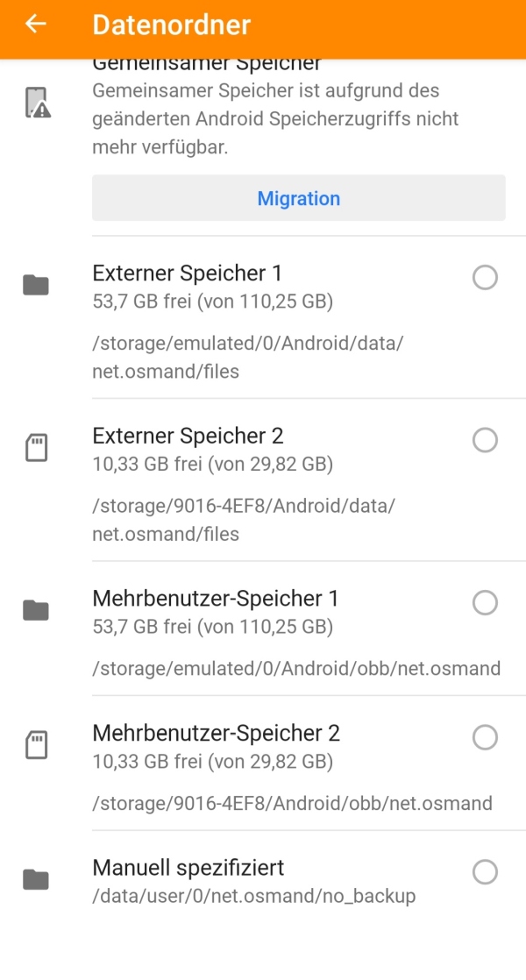Tap the Manuell spezifiziert label
Viewport: 526px width, 980px height.
[x=188, y=868]
